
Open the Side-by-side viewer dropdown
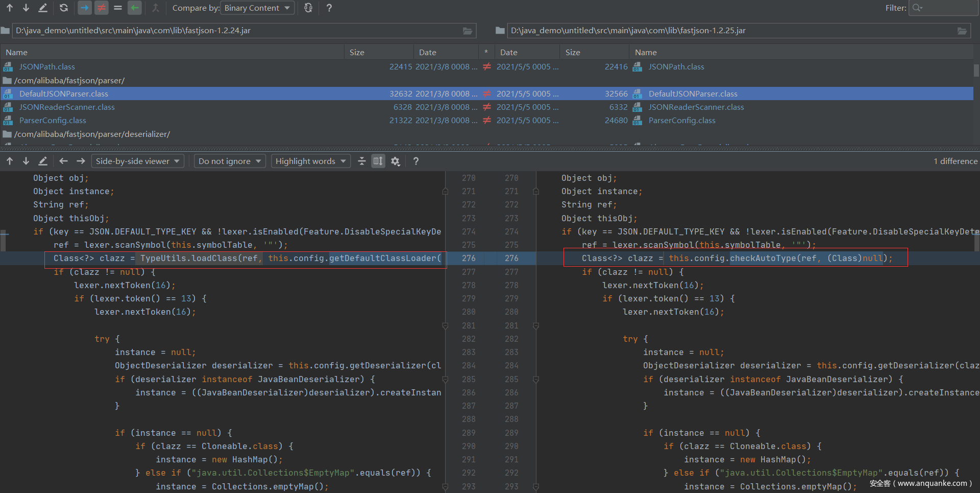tap(137, 161)
